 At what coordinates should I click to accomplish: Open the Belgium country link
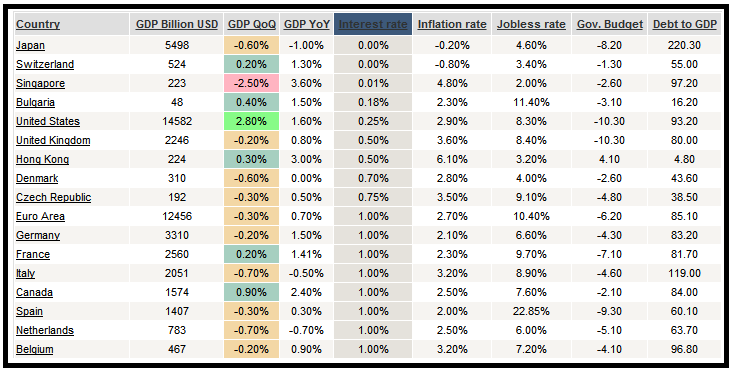tap(35, 349)
